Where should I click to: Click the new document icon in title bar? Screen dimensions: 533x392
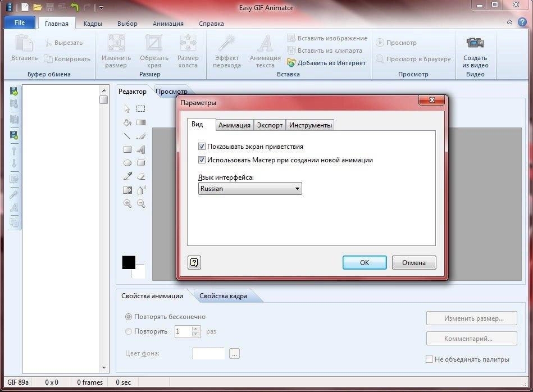(25, 7)
